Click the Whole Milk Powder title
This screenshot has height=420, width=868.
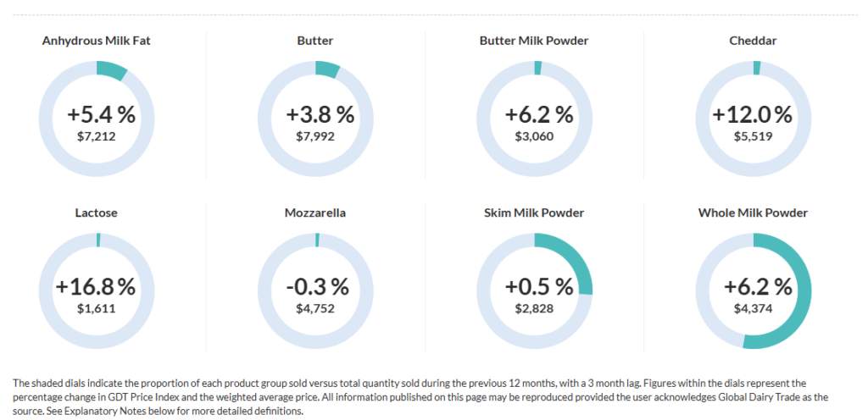(753, 213)
